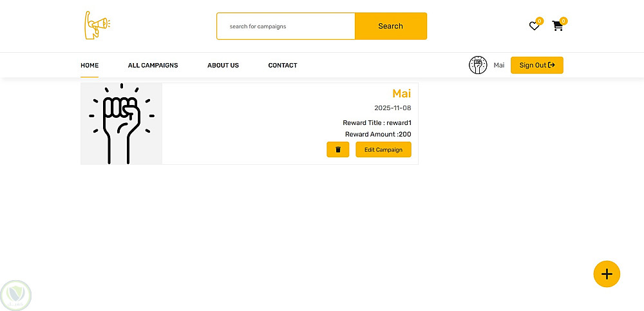
Task: Open the shopping cart icon
Action: (557, 26)
